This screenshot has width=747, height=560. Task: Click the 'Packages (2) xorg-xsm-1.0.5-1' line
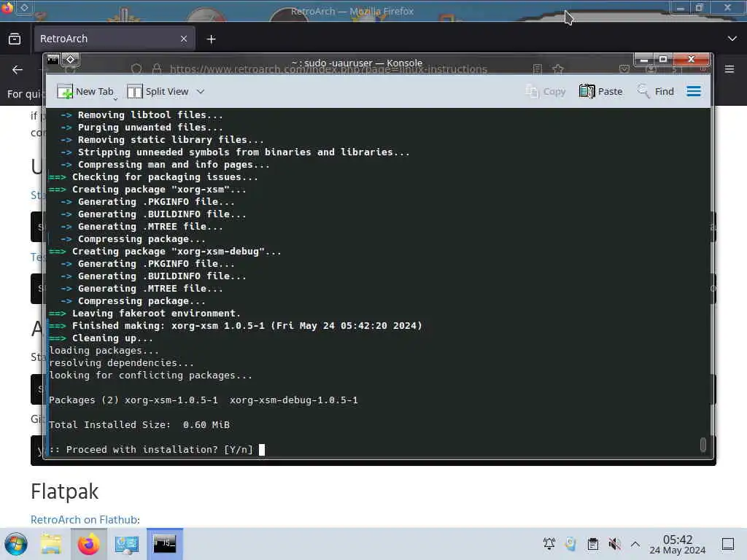pyautogui.click(x=203, y=400)
